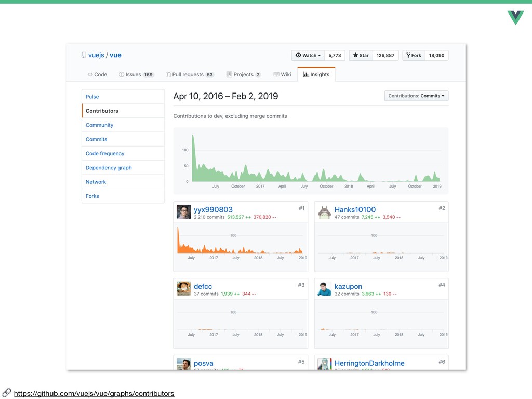Viewport: 532px width, 399px height.
Task: Open defcc's profile link
Action: click(x=203, y=286)
